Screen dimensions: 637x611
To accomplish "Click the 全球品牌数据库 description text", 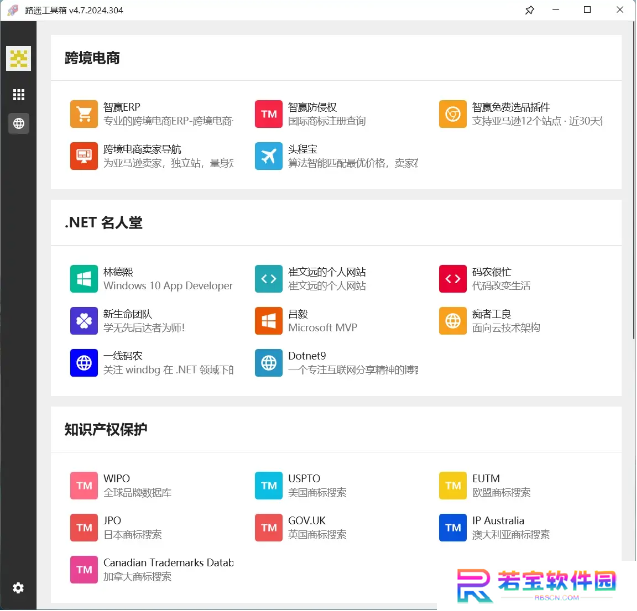I will pyautogui.click(x=137, y=492).
